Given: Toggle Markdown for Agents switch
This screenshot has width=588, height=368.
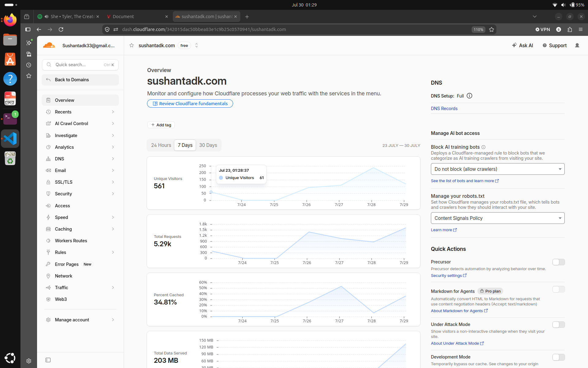Looking at the screenshot, I should [559, 289].
